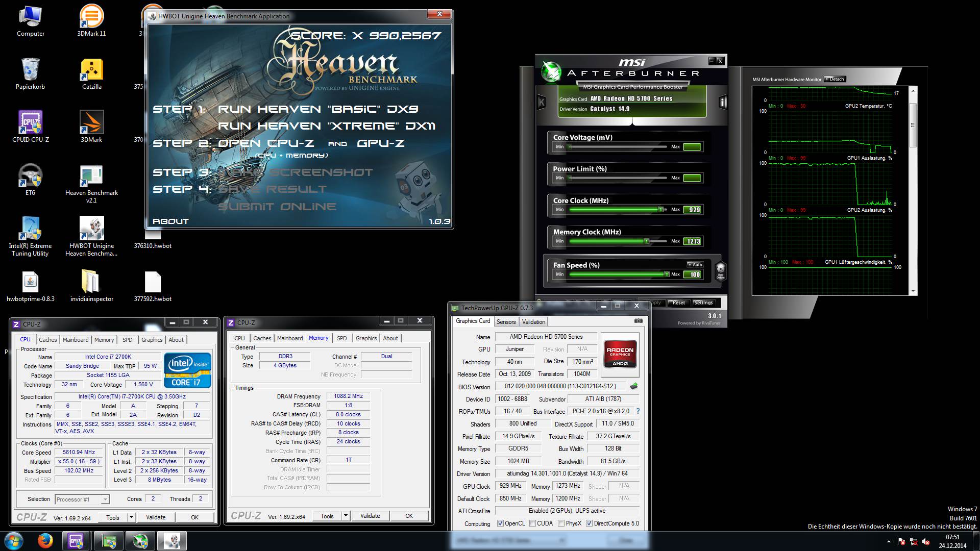Click the Memory Clock value field 1273
This screenshot has height=551, width=980.
pos(693,241)
